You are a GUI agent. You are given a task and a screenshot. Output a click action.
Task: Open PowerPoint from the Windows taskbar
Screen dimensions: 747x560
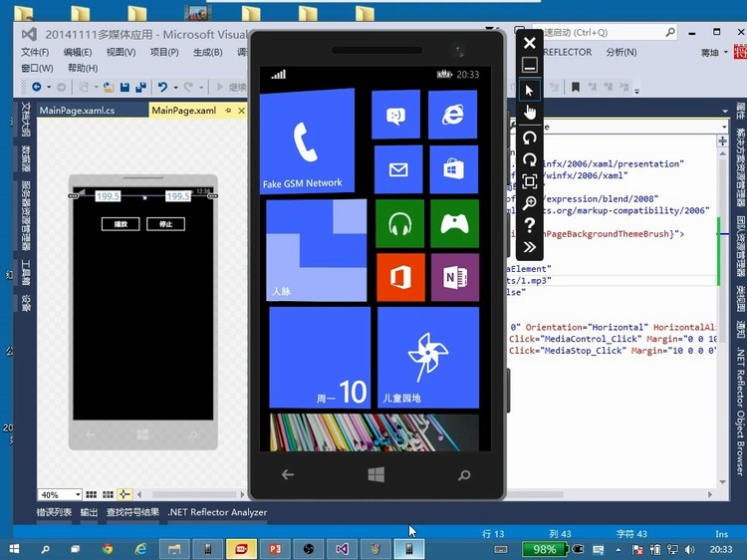(x=275, y=549)
